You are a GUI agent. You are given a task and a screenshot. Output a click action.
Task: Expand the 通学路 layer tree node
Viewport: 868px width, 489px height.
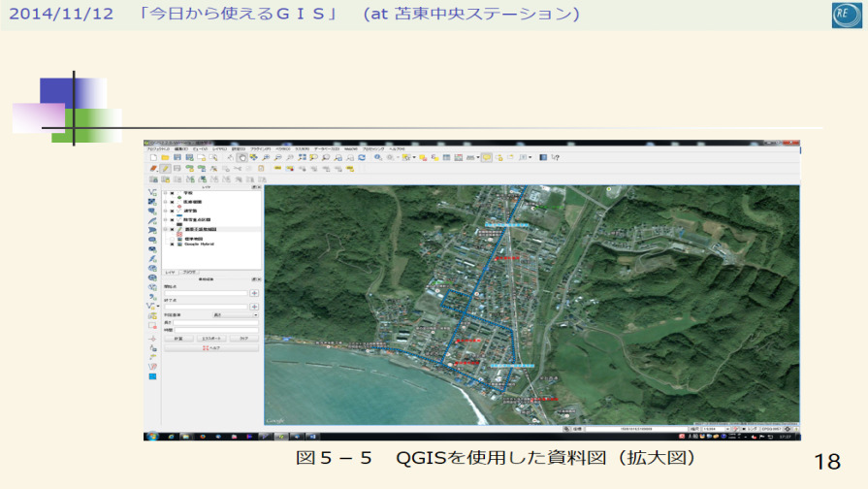(x=166, y=211)
